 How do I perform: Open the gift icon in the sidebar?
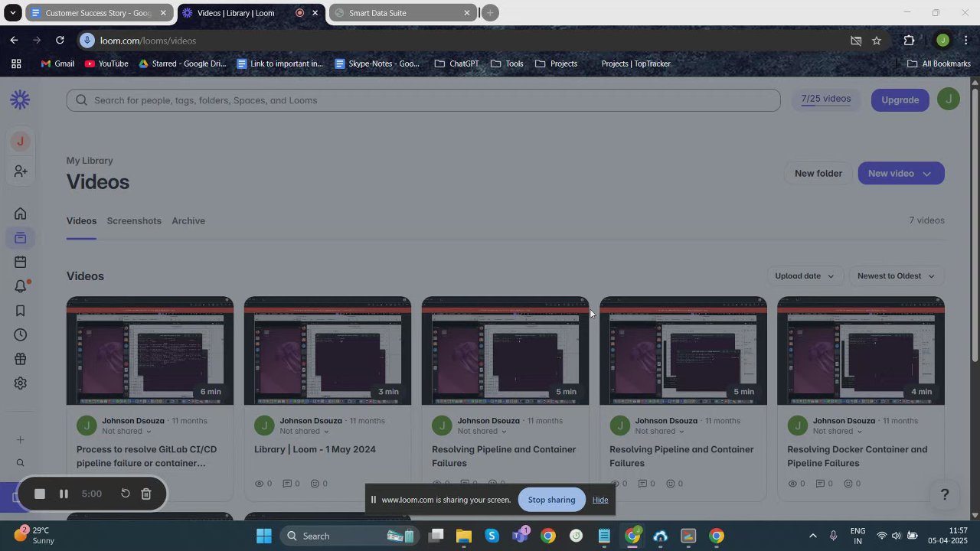21,359
